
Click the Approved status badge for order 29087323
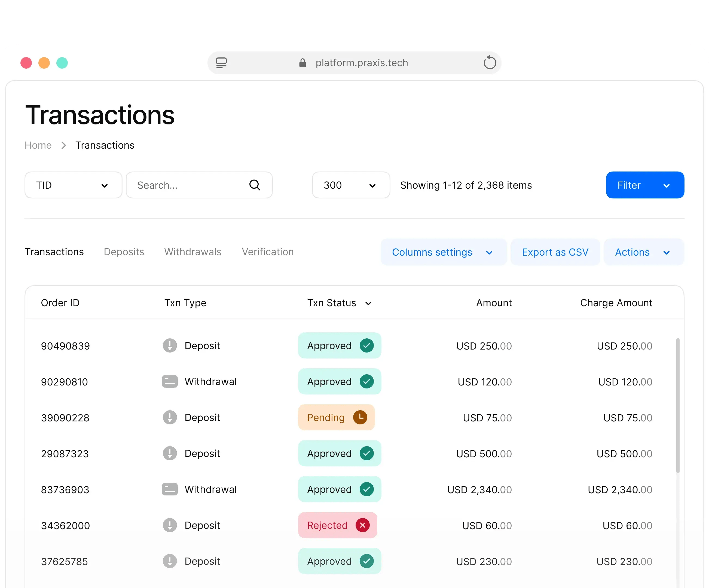coord(340,453)
